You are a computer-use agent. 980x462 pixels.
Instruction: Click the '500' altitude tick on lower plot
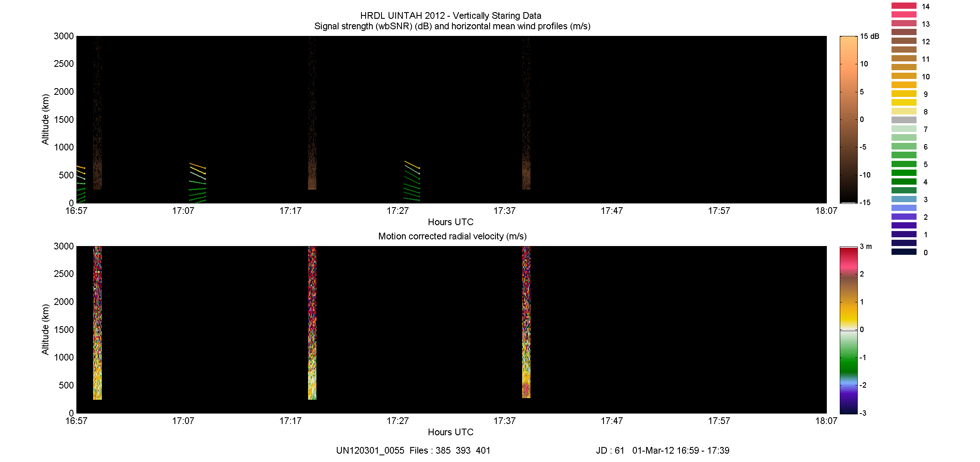(x=66, y=386)
